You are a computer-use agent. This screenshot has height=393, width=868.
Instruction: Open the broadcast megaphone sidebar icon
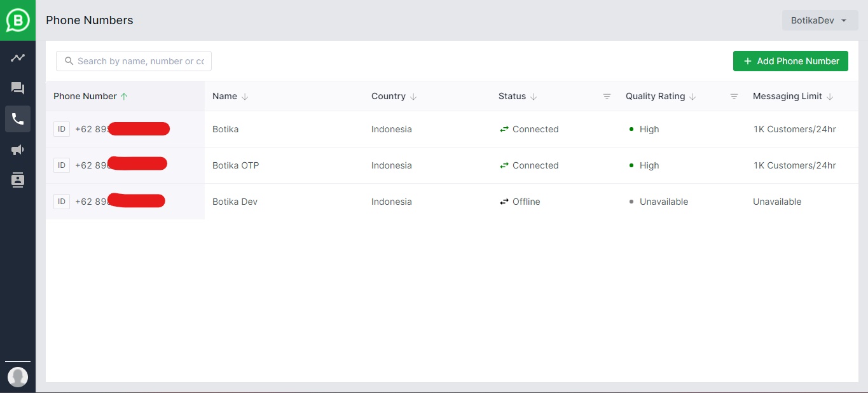tap(18, 150)
